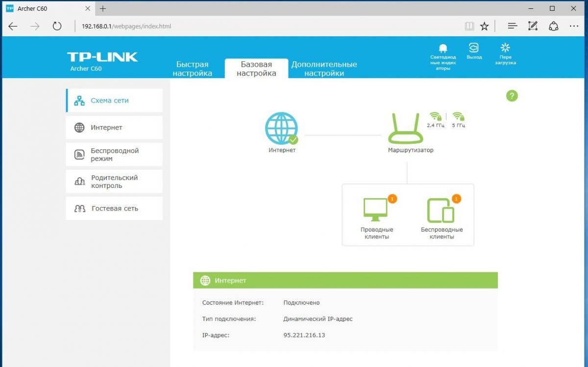The height and width of the screenshot is (367, 588).
Task: Click the IP-адрес label
Action: coord(216,335)
